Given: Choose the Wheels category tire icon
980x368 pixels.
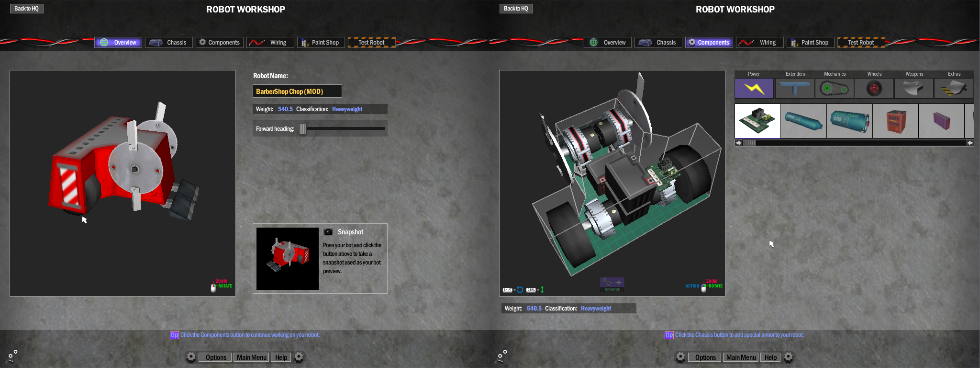Looking at the screenshot, I should tap(874, 88).
